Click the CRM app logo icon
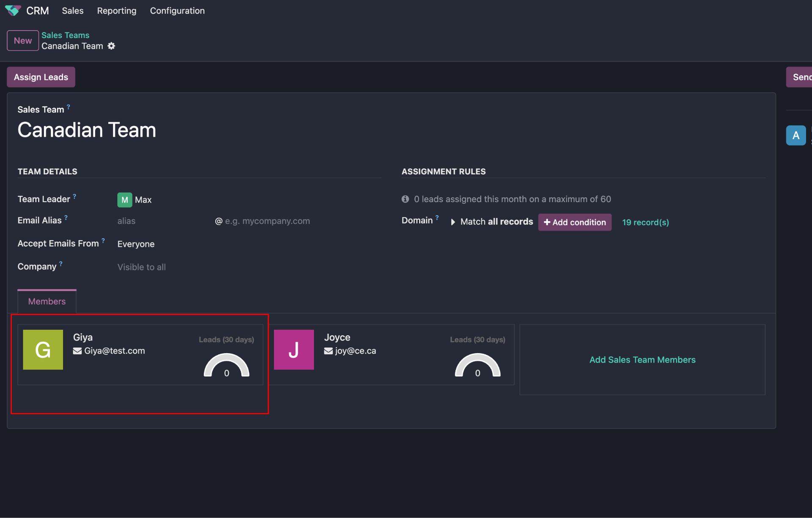 pyautogui.click(x=13, y=11)
